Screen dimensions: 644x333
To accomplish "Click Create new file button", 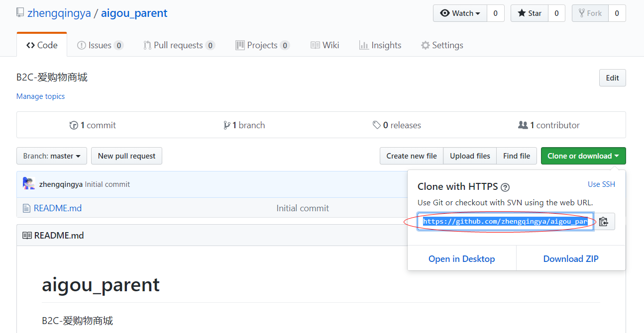I will [x=412, y=156].
